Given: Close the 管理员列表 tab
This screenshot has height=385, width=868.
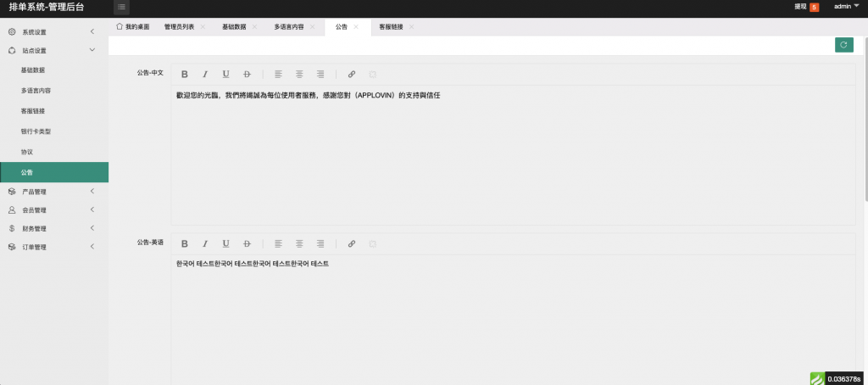Looking at the screenshot, I should point(203,26).
